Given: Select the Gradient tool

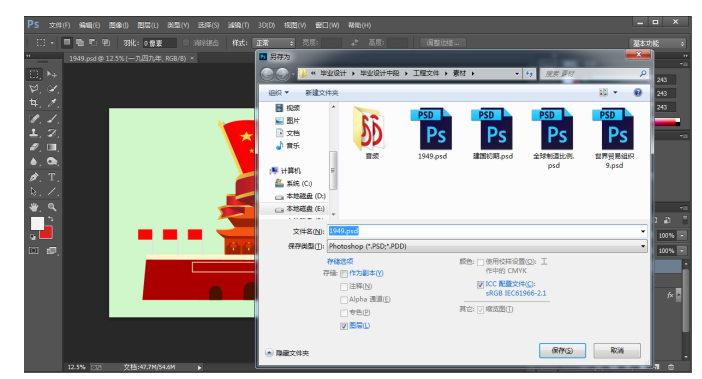Looking at the screenshot, I should click(52, 147).
